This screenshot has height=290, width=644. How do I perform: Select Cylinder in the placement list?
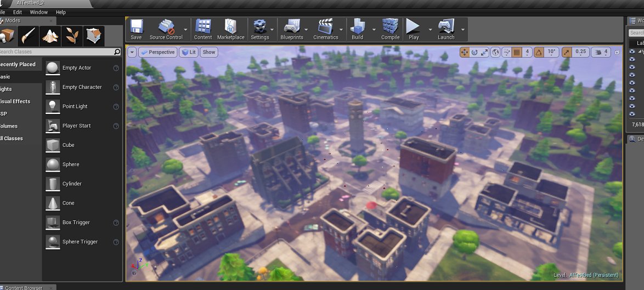pos(82,184)
